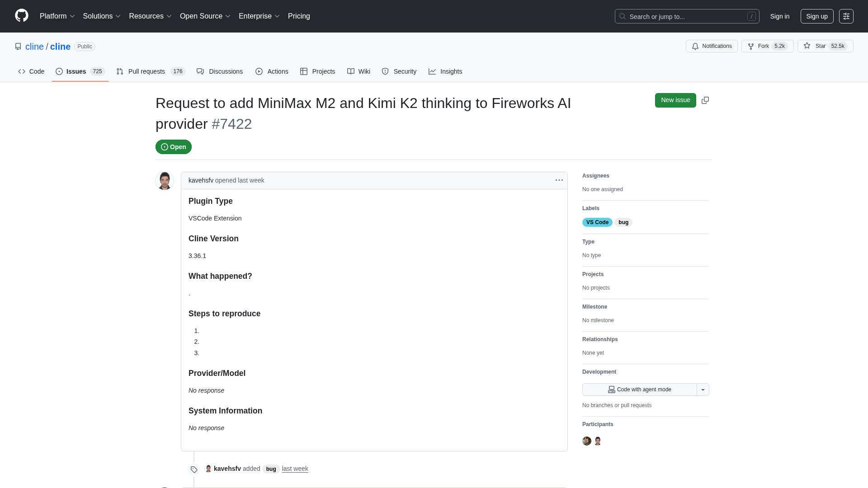Click the Sign up button
Image resolution: width=868 pixels, height=488 pixels.
(x=816, y=16)
